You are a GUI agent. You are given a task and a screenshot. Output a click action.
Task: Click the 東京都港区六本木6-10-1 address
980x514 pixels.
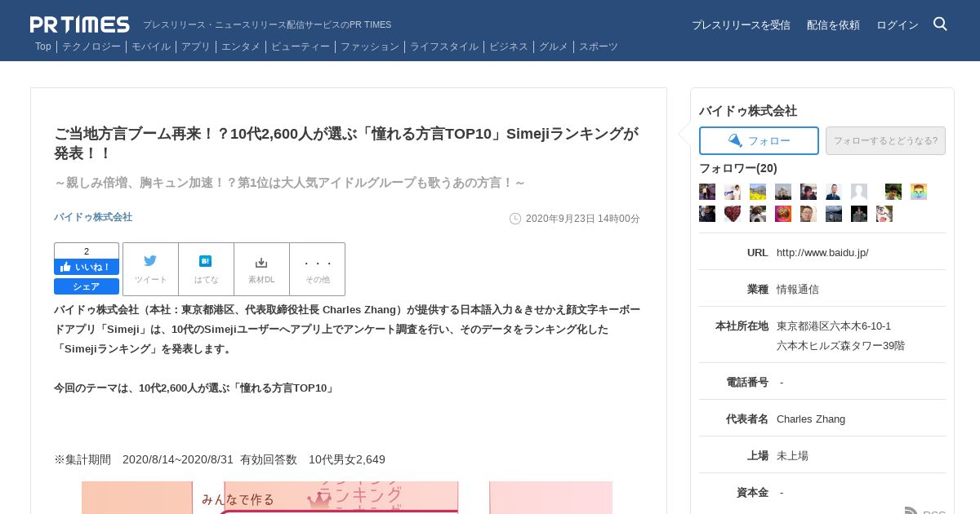point(834,326)
